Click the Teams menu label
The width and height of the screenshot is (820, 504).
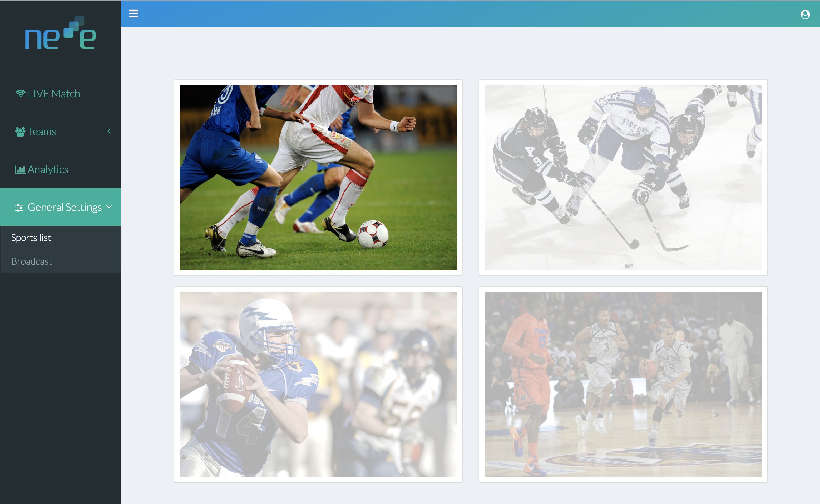click(x=42, y=132)
